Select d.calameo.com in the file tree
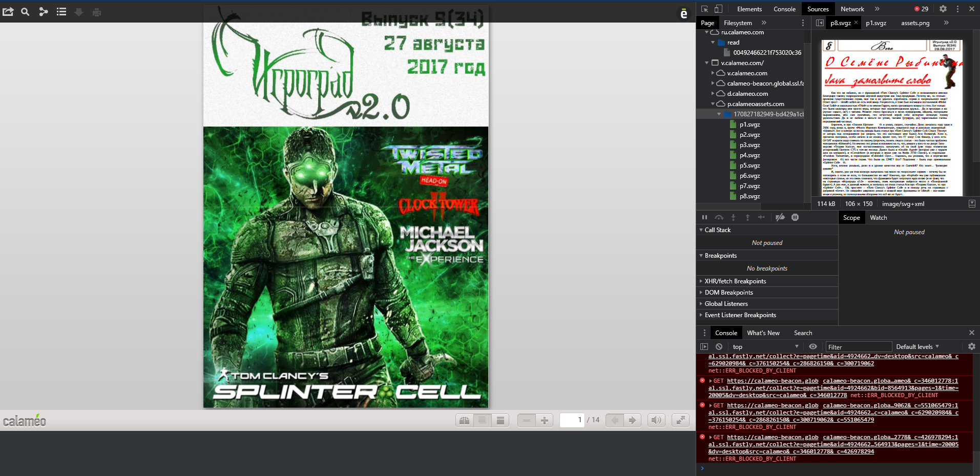Image resolution: width=980 pixels, height=476 pixels. (x=747, y=94)
